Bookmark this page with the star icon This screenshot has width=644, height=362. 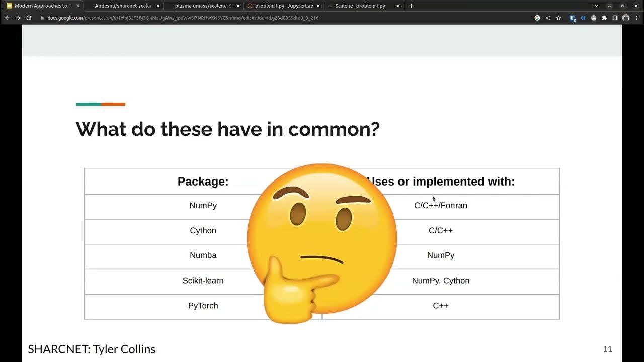558,18
